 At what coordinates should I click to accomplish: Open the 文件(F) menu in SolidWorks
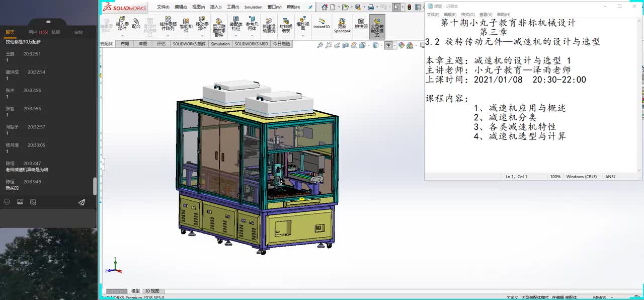(163, 7)
